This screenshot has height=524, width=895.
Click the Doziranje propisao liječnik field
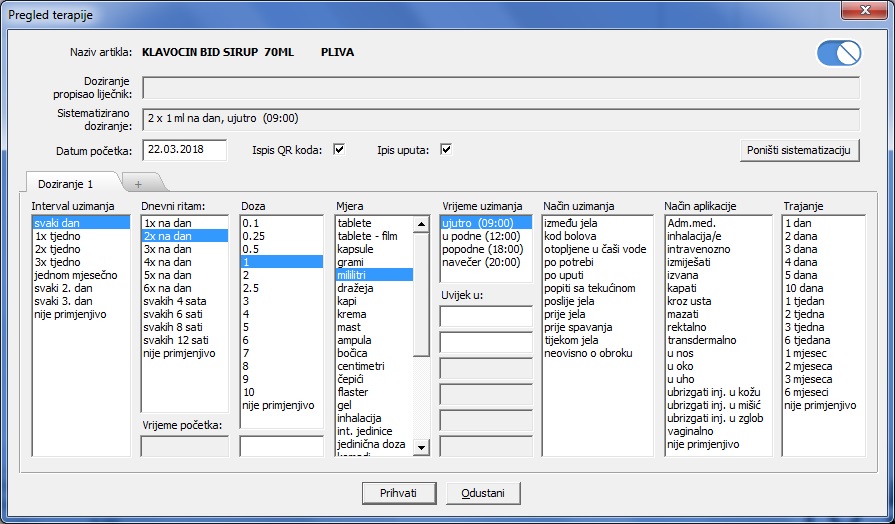[501, 88]
